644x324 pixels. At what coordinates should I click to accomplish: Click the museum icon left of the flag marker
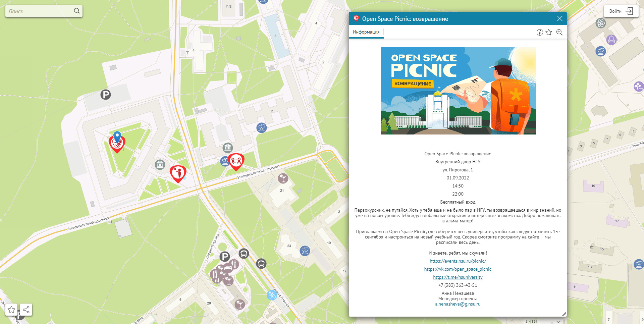click(x=160, y=165)
